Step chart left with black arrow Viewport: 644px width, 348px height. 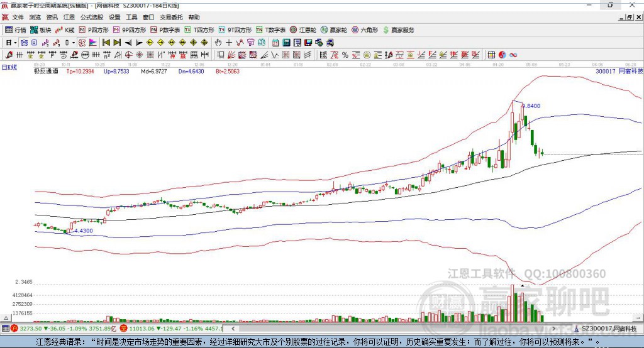click(128, 43)
